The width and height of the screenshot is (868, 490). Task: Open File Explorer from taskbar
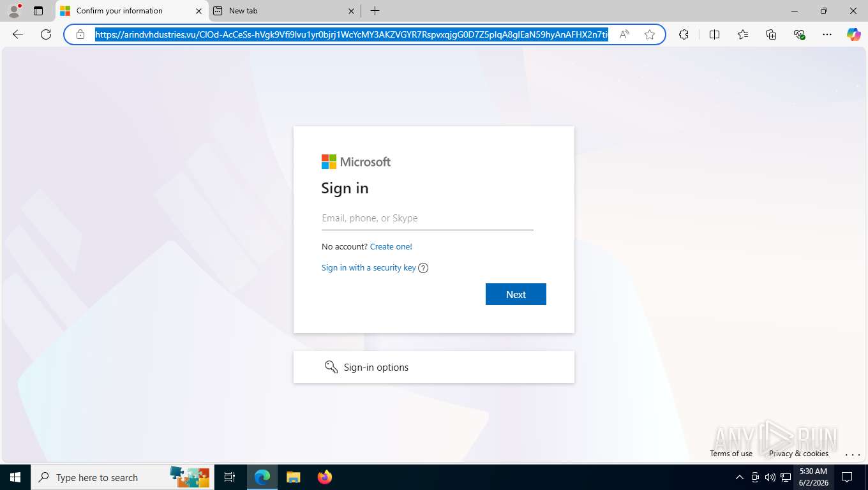click(293, 477)
